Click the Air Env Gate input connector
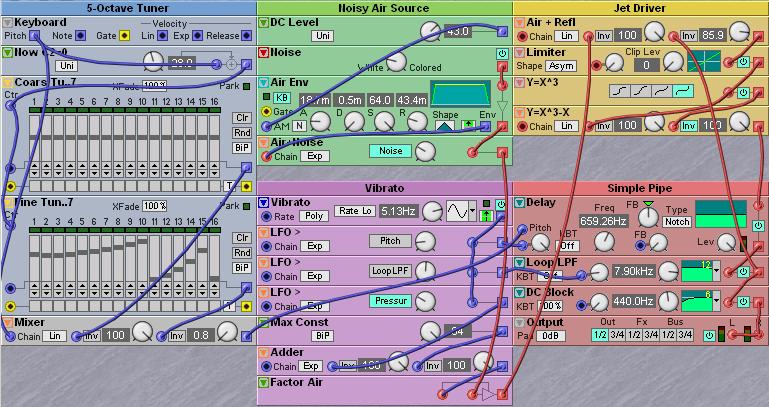This screenshot has width=769, height=407. tap(266, 112)
